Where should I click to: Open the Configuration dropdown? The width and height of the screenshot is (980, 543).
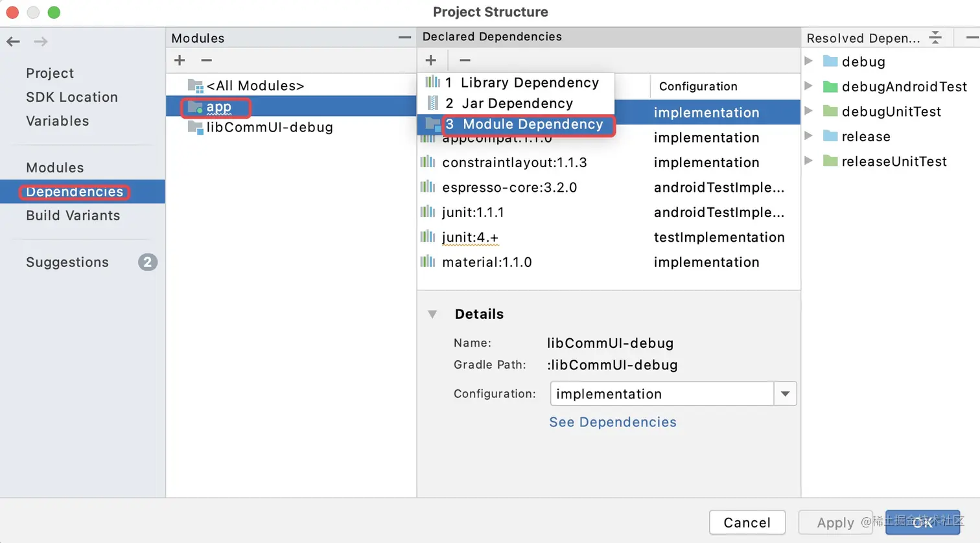point(785,394)
